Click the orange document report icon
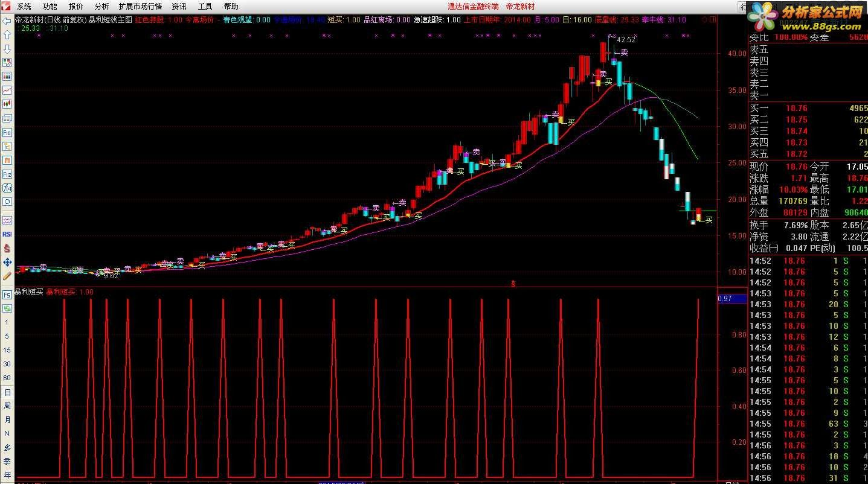 (7, 160)
